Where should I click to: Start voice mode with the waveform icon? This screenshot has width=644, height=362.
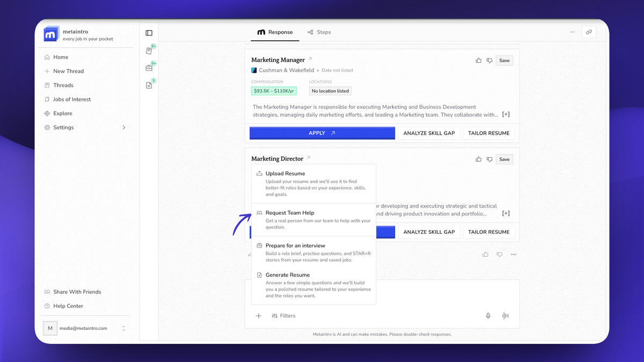(505, 316)
